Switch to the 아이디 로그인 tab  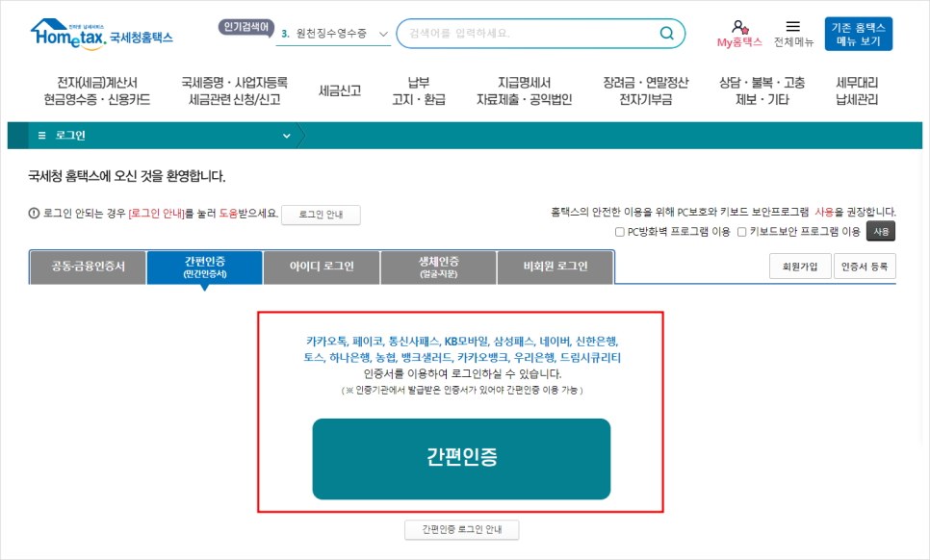point(321,267)
